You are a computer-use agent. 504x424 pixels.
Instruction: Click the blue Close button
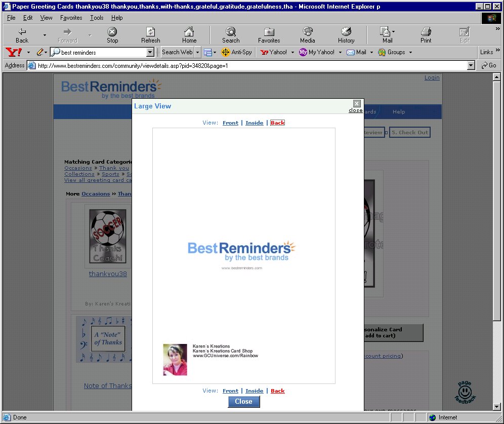pyautogui.click(x=243, y=401)
